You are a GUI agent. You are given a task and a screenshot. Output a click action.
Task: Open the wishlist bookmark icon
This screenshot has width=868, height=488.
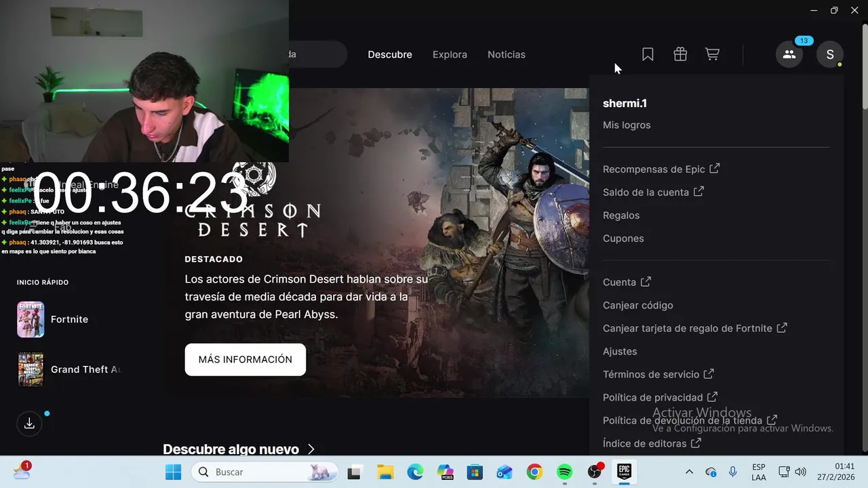pos(648,54)
